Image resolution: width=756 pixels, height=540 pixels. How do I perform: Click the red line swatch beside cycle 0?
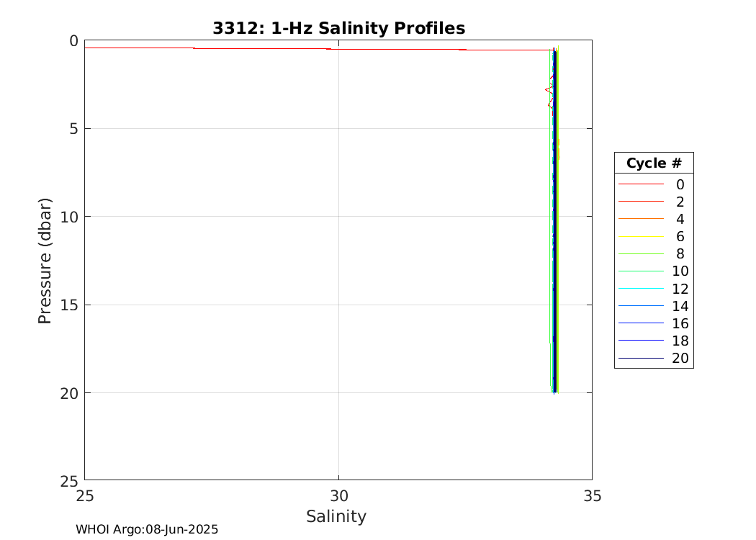pos(642,184)
